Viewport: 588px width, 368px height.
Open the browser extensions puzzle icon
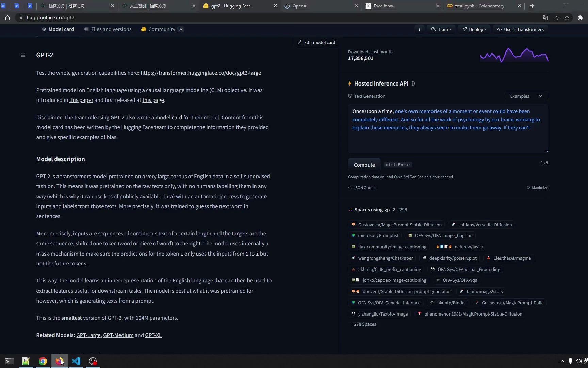[580, 18]
